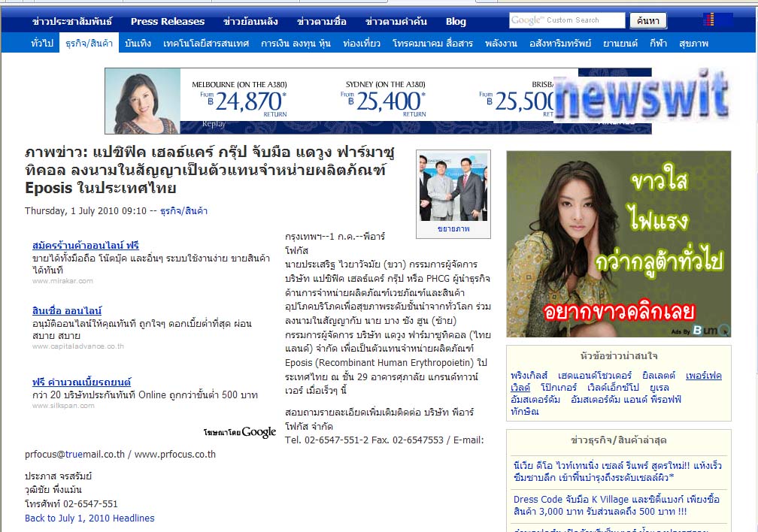Switch to การเงิน ลงทุน หุ้น tab
The height and width of the screenshot is (532, 758).
[296, 44]
